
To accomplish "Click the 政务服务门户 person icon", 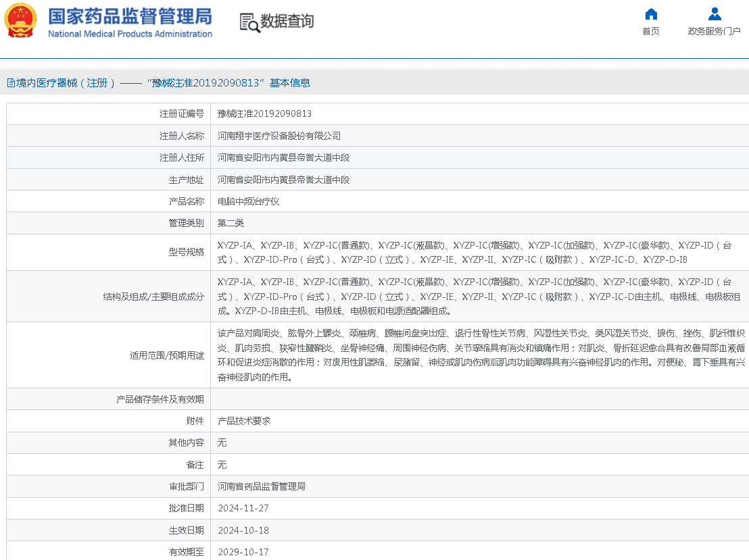I will point(715,14).
